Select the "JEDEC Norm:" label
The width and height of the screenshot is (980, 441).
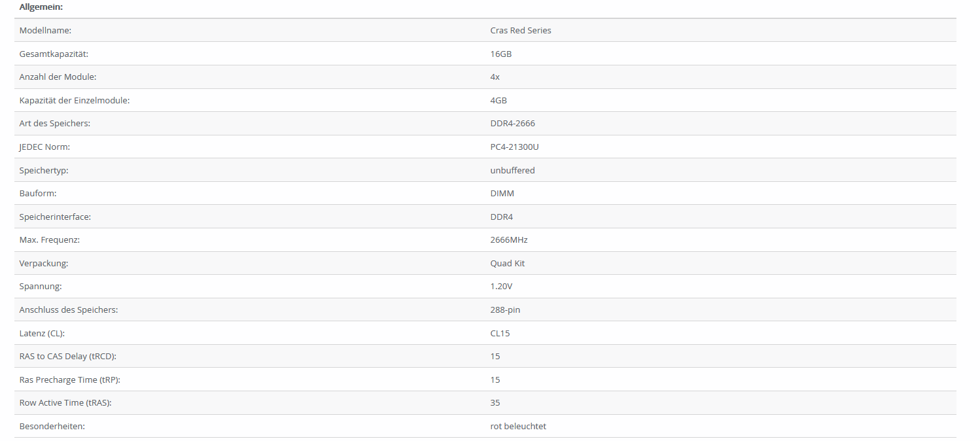[44, 147]
